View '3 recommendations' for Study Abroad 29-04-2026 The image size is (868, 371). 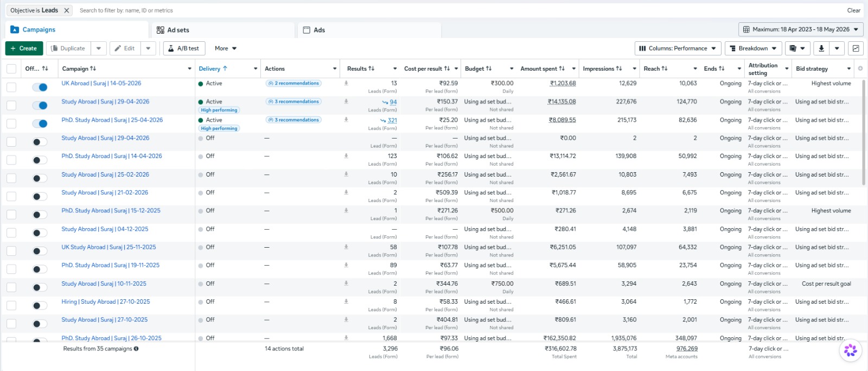[x=293, y=102]
